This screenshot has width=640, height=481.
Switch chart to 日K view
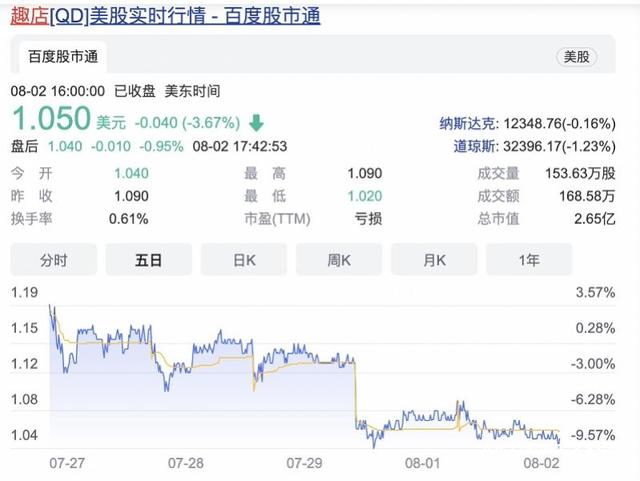(x=243, y=260)
